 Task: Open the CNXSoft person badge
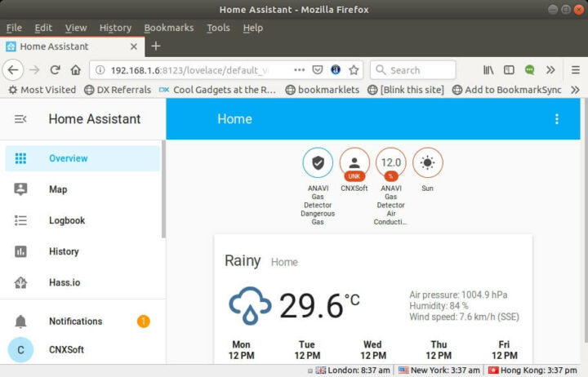tap(354, 163)
